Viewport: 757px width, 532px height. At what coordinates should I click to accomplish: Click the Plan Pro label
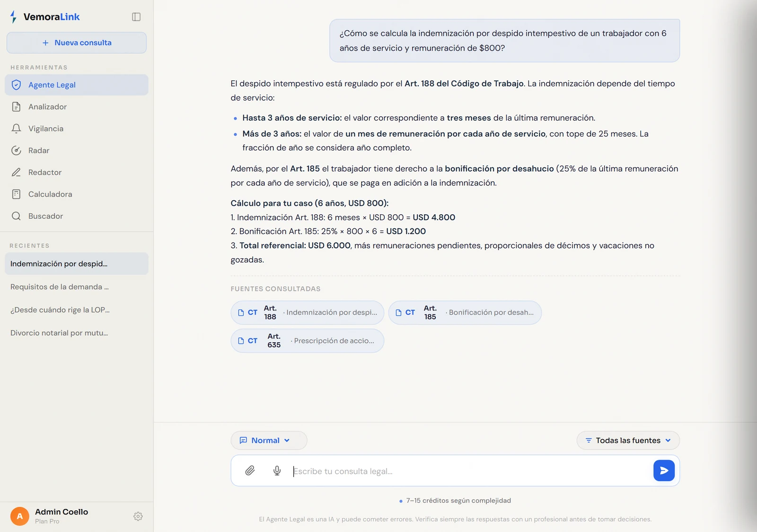(47, 521)
